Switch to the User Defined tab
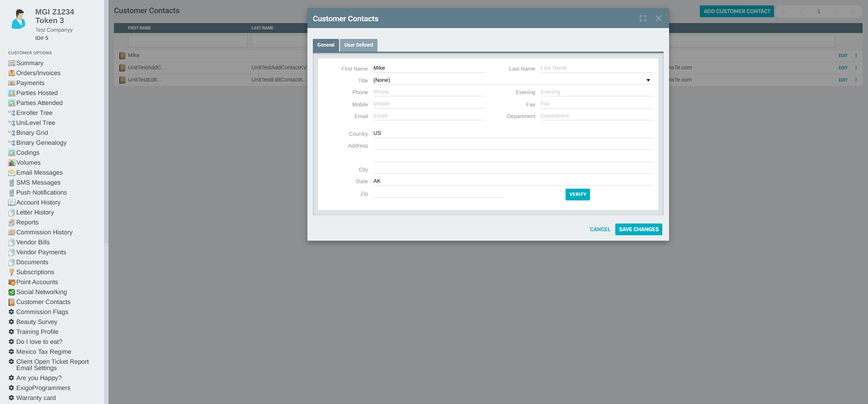This screenshot has width=868, height=404. click(359, 45)
